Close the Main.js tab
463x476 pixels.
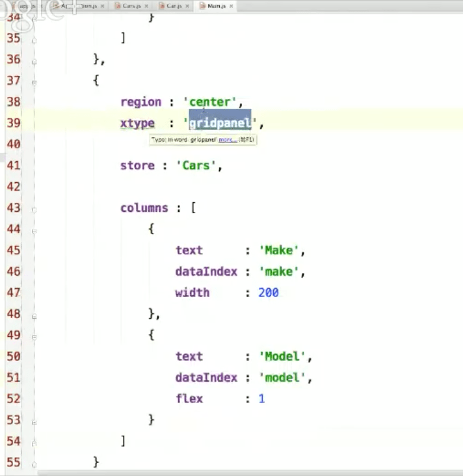tap(231, 6)
